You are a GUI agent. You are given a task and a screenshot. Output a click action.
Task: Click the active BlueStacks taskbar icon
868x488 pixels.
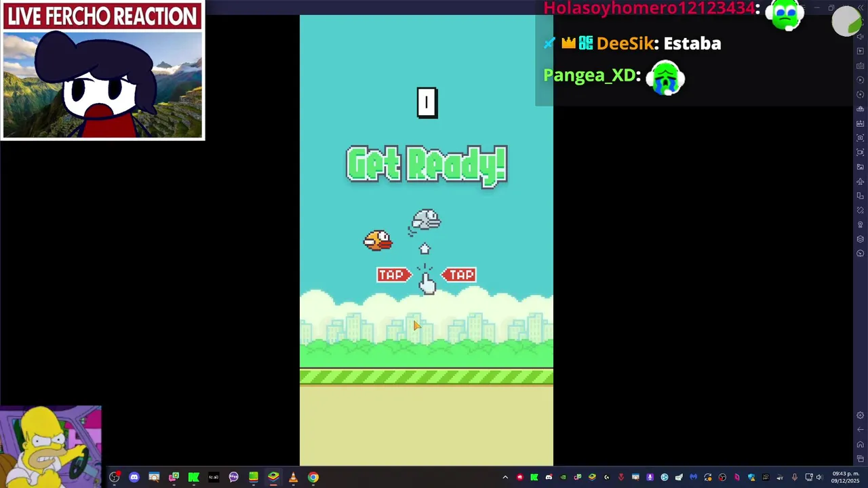[273, 477]
